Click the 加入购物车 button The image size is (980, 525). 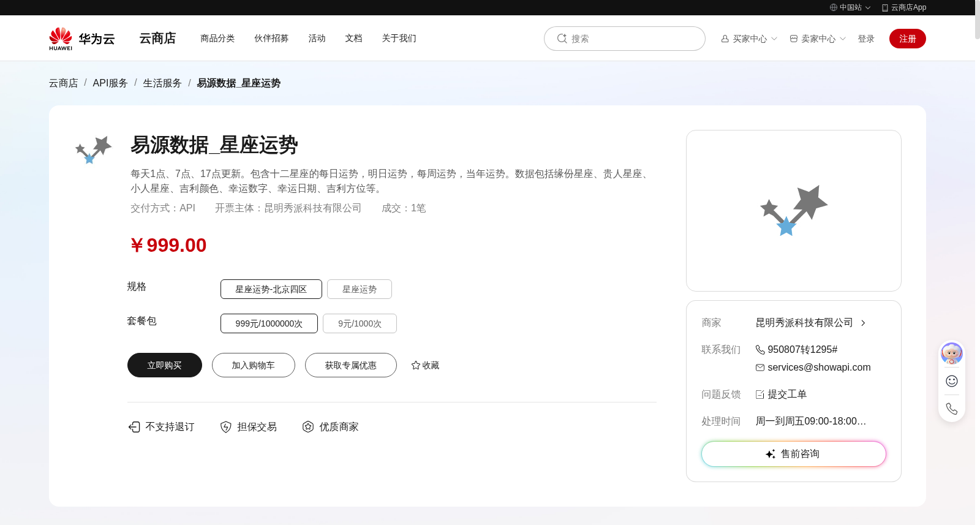[254, 365]
